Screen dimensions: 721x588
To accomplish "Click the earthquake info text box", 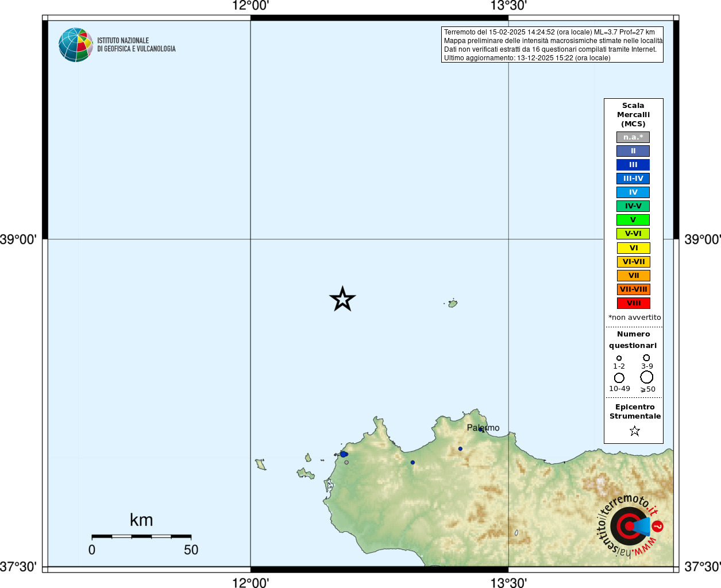I will pyautogui.click(x=552, y=45).
